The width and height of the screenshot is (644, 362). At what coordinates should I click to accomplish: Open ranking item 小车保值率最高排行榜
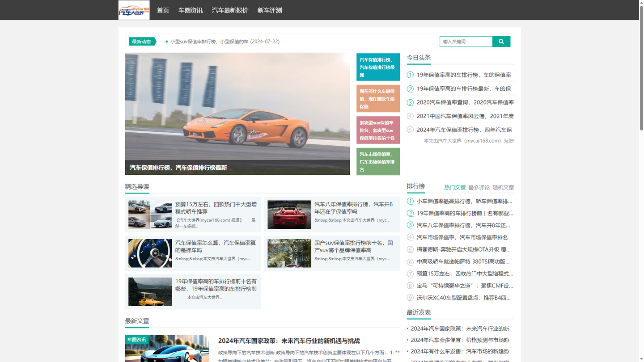coord(464,201)
